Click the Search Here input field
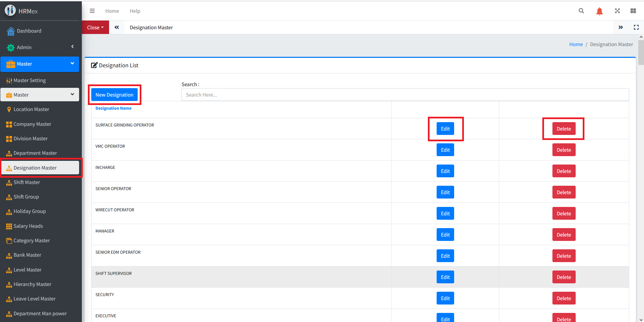644x322 pixels. click(405, 95)
